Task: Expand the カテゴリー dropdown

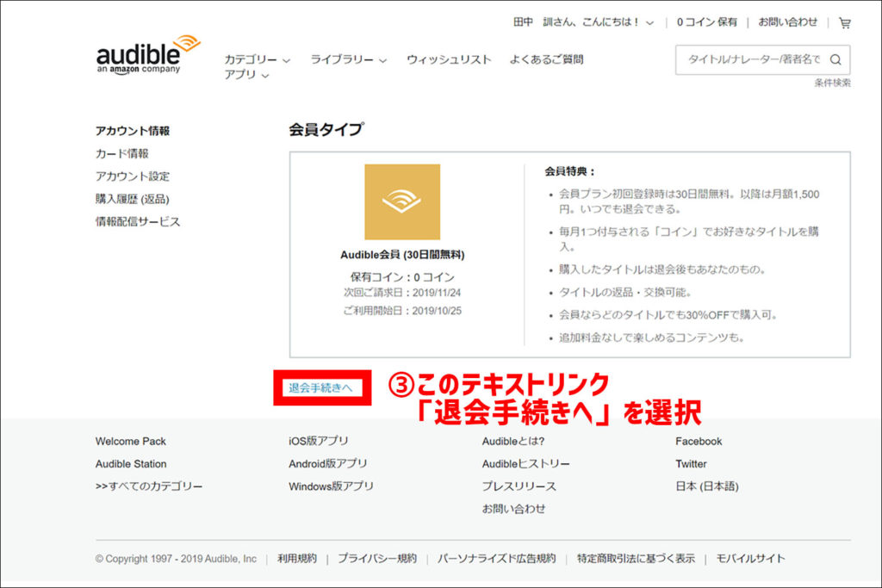Action: 257,59
